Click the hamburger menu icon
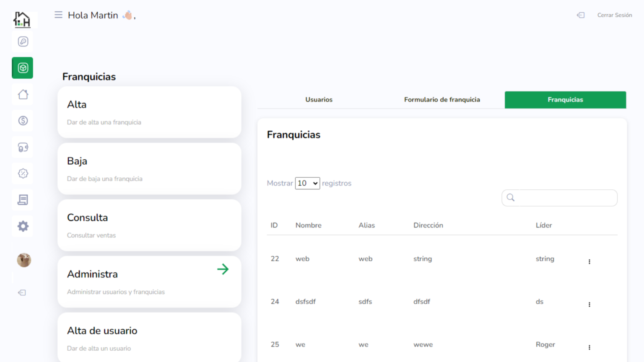The height and width of the screenshot is (362, 644). point(58,15)
